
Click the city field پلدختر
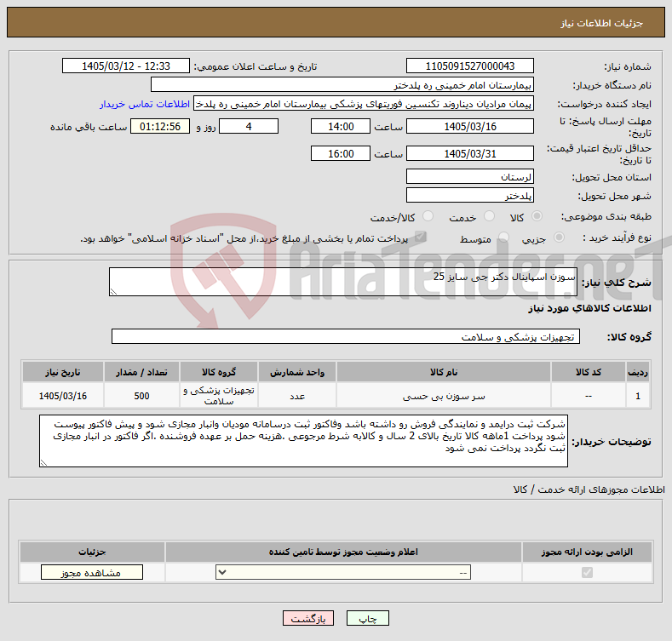pos(469,196)
